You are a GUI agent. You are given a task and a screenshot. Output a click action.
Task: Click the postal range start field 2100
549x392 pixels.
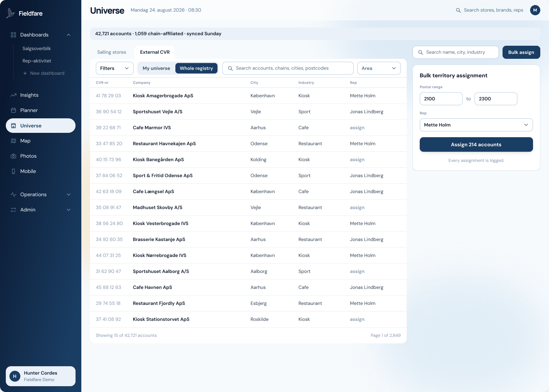pos(441,99)
